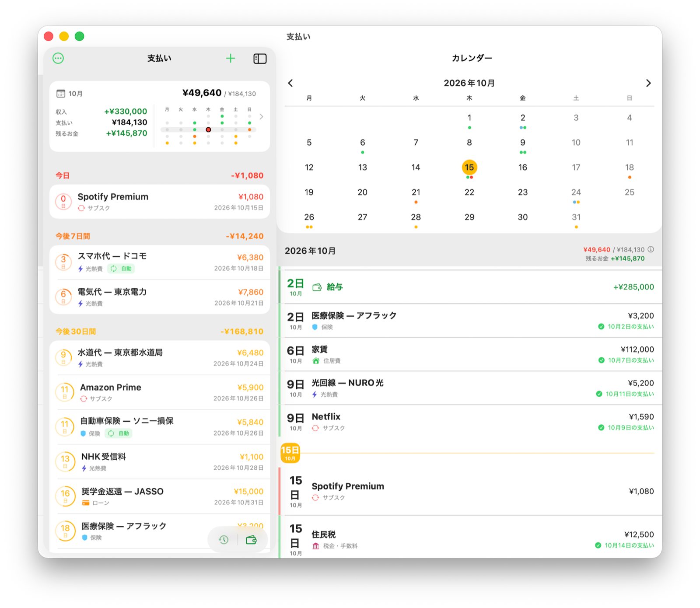Open the NHK受信料 payment
The width and height of the screenshot is (700, 608).
[x=160, y=461]
